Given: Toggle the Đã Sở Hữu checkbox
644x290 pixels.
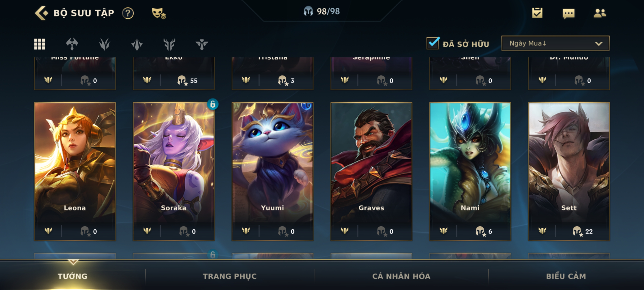Looking at the screenshot, I should 433,43.
